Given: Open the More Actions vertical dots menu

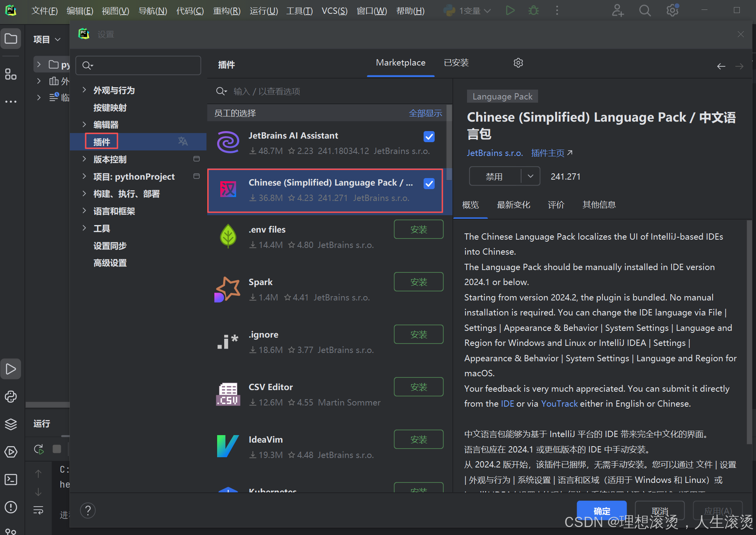Looking at the screenshot, I should click(x=557, y=11).
